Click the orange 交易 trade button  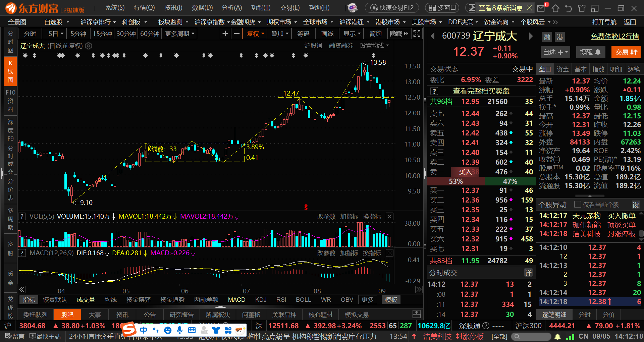click(x=626, y=52)
